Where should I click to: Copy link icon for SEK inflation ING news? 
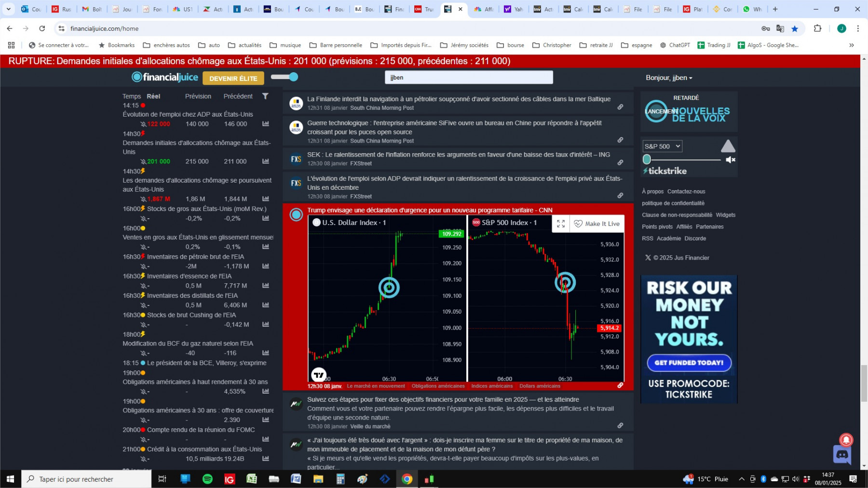pyautogui.click(x=620, y=162)
